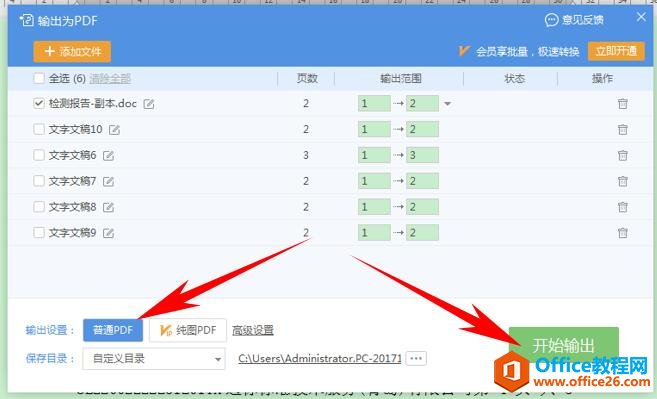Delete 检测报告-副本.doc with trash icon
657x399 pixels.
click(x=623, y=104)
